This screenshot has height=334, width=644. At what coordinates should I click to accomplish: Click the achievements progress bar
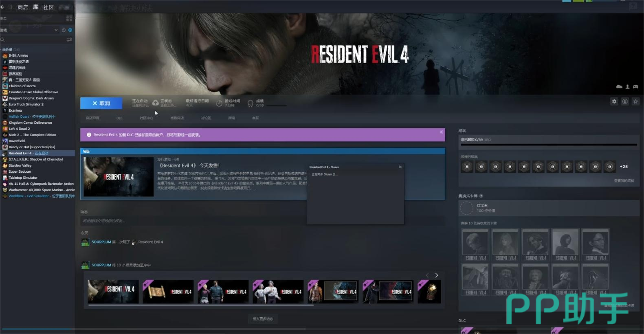coord(548,145)
